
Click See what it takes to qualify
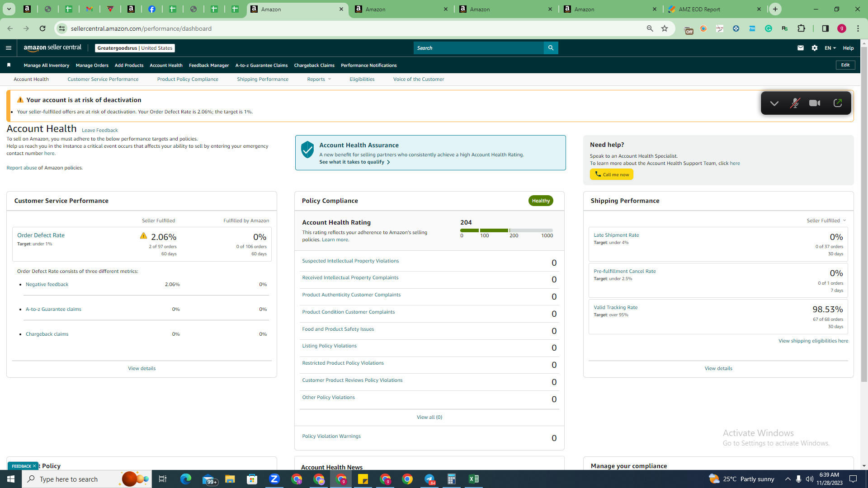pyautogui.click(x=354, y=162)
